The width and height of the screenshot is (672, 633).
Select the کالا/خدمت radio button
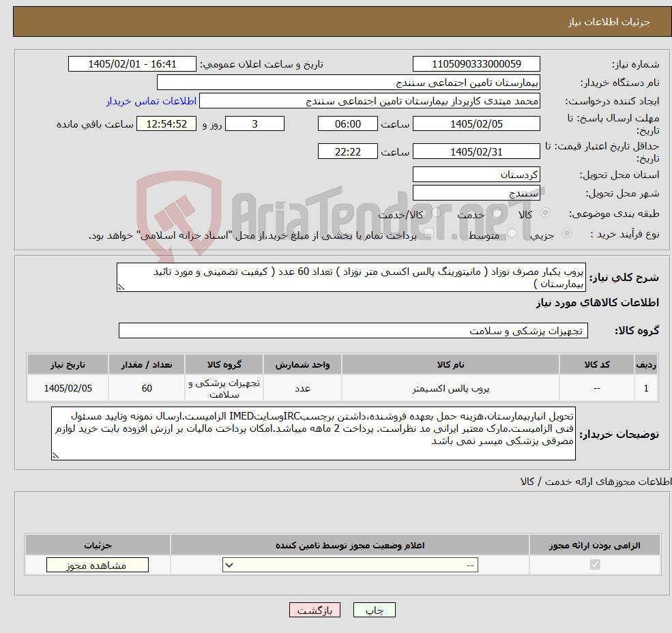[x=436, y=213]
